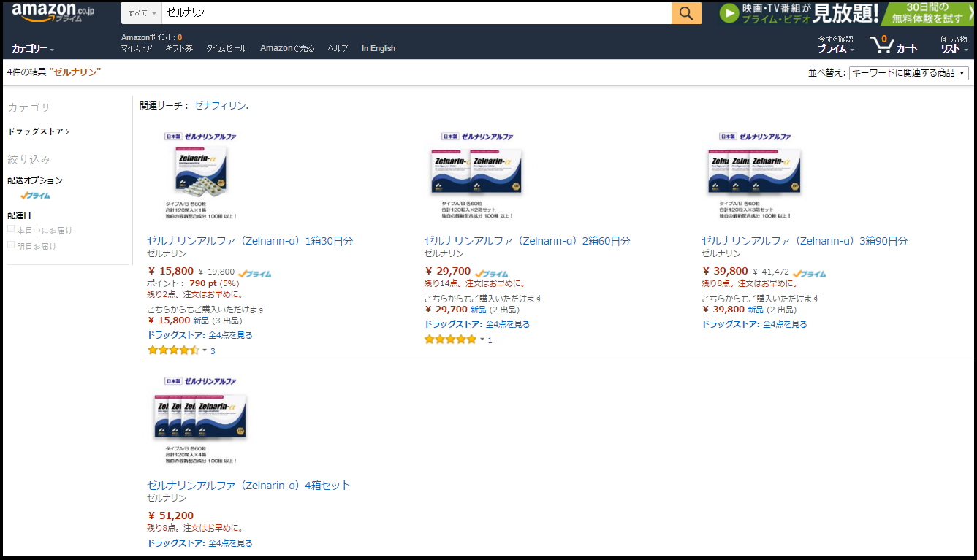Click ¥39,800 新品 (2 出品) offers link
The width and height of the screenshot is (977, 560).
pyautogui.click(x=750, y=309)
